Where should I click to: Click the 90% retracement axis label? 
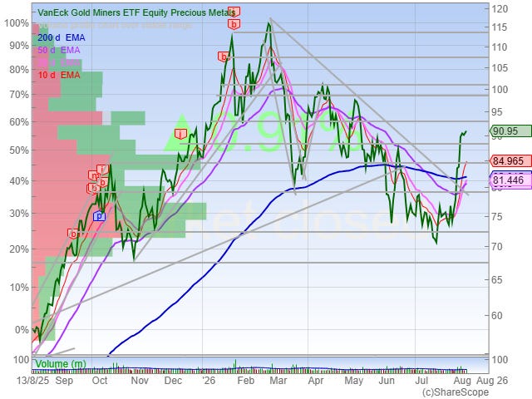pyautogui.click(x=19, y=46)
